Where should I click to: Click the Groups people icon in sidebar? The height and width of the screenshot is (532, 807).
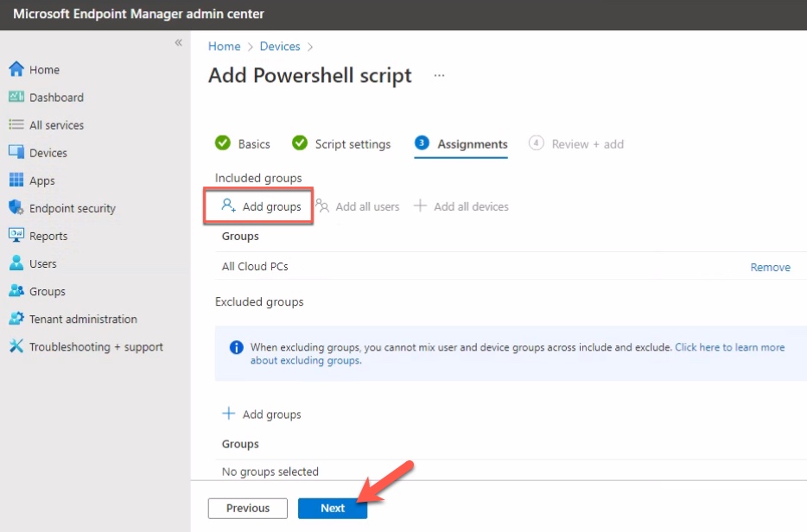pos(16,291)
